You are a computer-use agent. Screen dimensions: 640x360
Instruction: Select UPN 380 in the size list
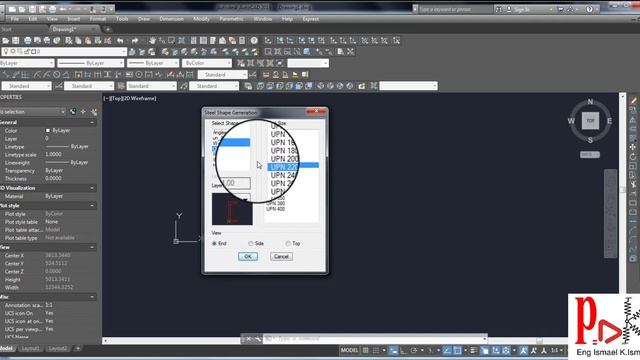point(276,203)
